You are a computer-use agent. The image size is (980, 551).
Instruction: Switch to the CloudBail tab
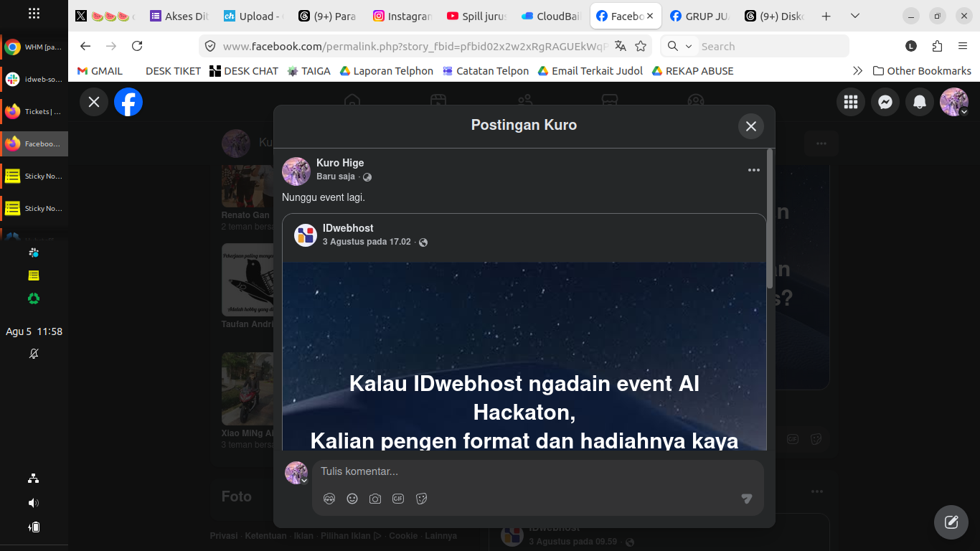pyautogui.click(x=552, y=16)
